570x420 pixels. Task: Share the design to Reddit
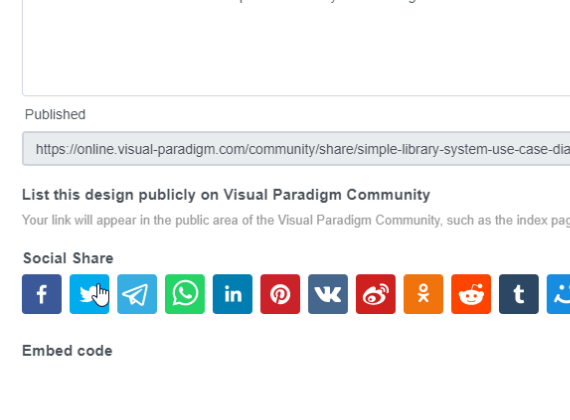(x=471, y=294)
